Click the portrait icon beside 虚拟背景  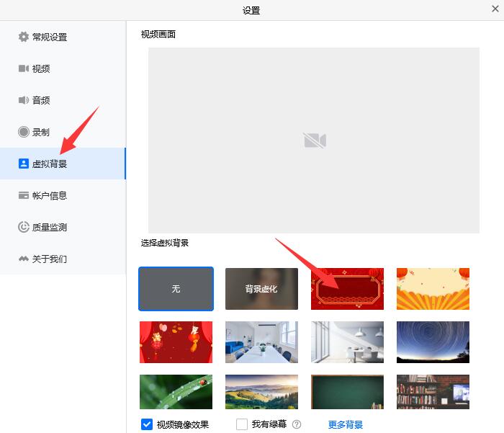(x=24, y=164)
